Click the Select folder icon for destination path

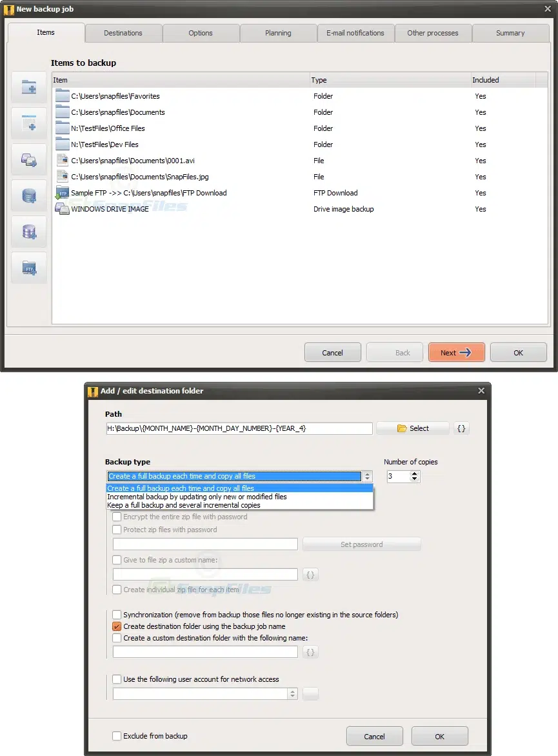[x=412, y=428]
